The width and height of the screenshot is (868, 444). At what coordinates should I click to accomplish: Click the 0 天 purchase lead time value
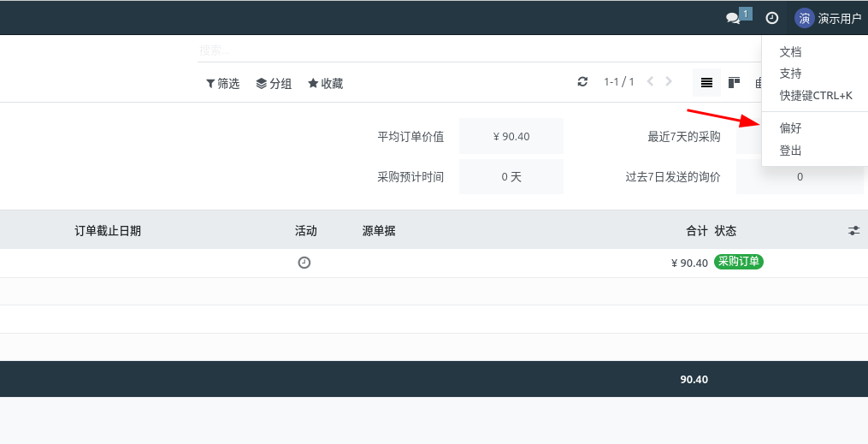(511, 176)
